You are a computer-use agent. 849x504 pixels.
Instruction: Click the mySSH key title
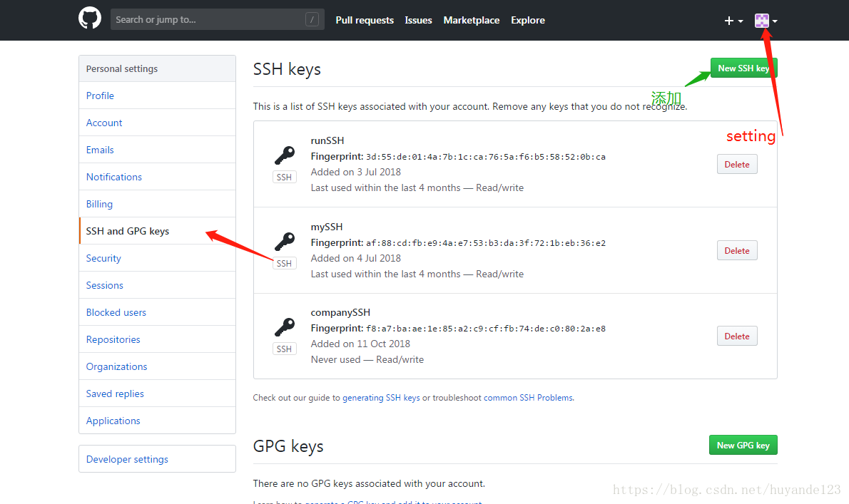coord(327,227)
